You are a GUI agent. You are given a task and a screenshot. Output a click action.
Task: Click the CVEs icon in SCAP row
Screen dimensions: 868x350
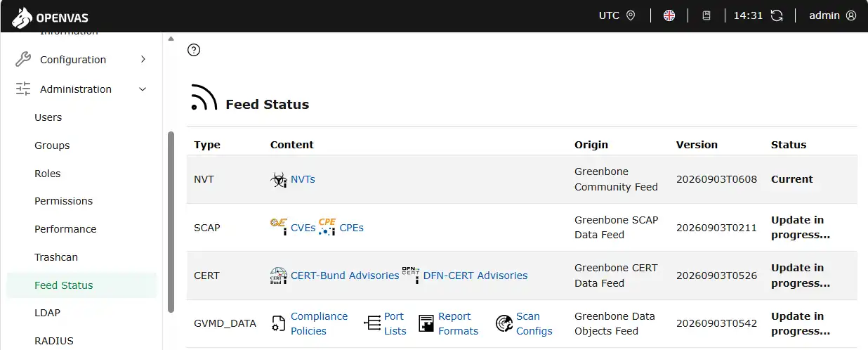tap(279, 226)
